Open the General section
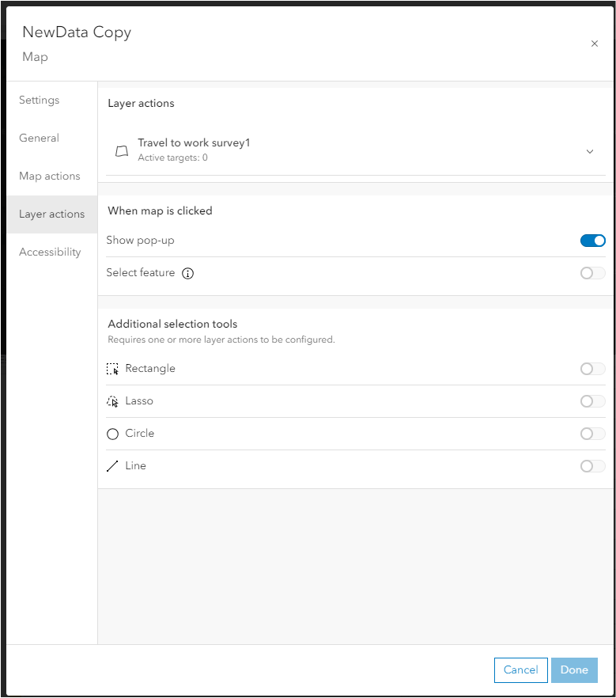Screen dimensions: 616x698 (x=39, y=138)
